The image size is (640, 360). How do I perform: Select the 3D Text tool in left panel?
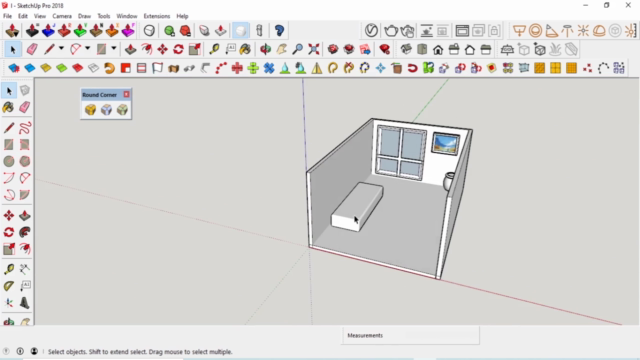click(25, 303)
